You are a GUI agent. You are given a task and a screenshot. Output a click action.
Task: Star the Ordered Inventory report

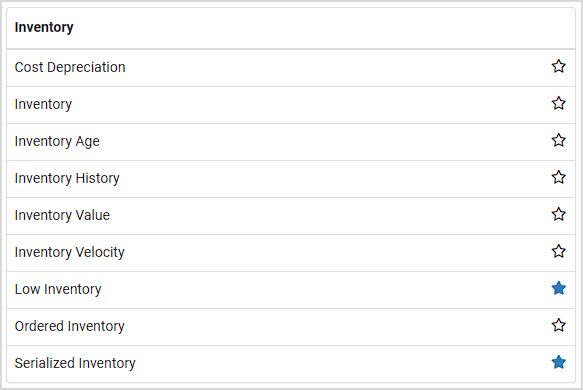pos(558,325)
